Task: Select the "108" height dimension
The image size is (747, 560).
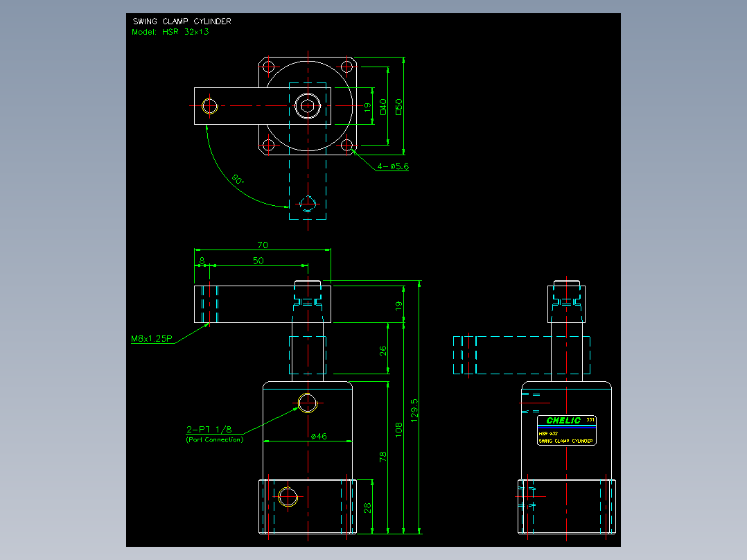Action: point(398,430)
